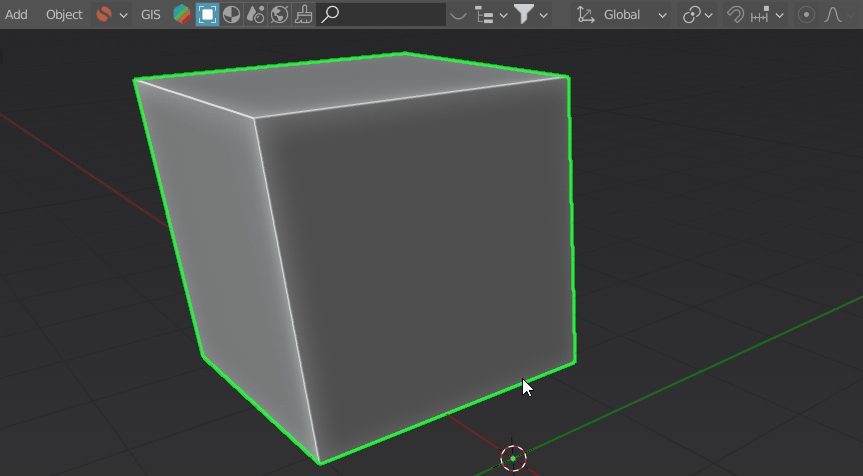Open the funnel filter dropdown
The width and height of the screenshot is (863, 476).
coord(531,15)
